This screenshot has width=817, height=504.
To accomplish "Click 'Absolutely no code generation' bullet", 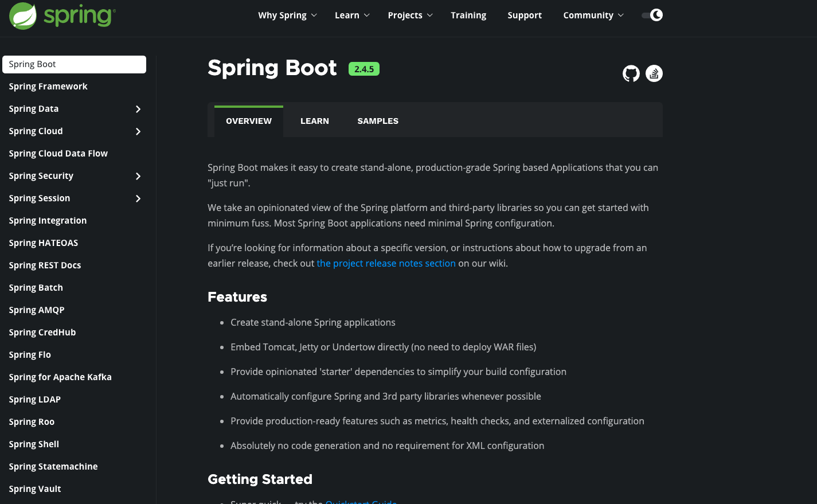I will point(388,446).
